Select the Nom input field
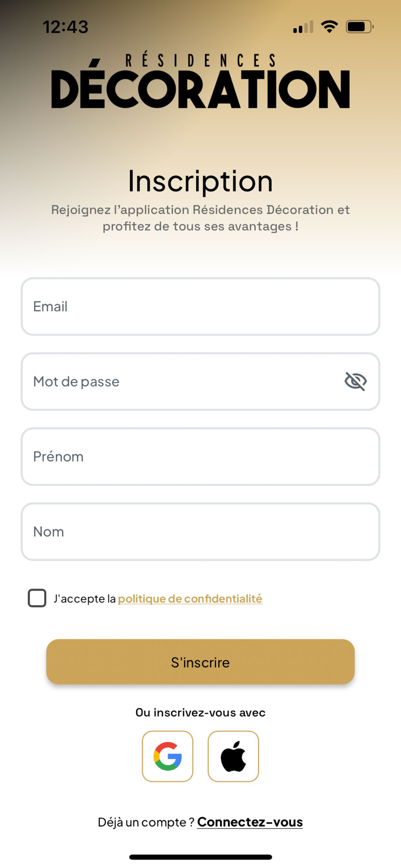Image resolution: width=401 pixels, height=868 pixels. (200, 532)
